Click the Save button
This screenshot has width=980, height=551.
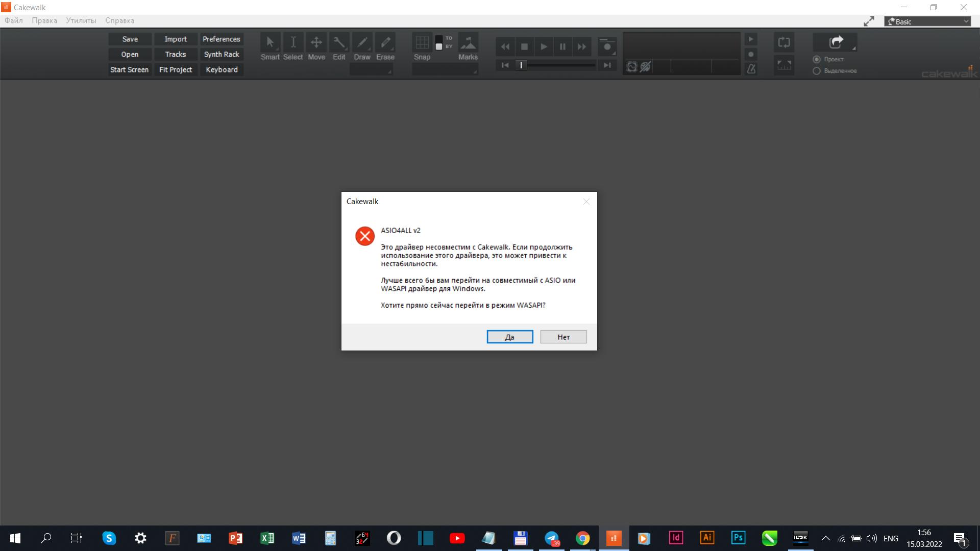pyautogui.click(x=130, y=39)
